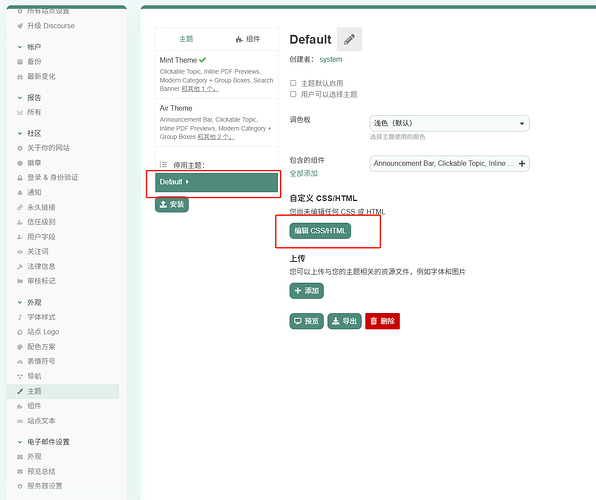Collapse the 电子邮件设置 sidebar section

pos(20,442)
